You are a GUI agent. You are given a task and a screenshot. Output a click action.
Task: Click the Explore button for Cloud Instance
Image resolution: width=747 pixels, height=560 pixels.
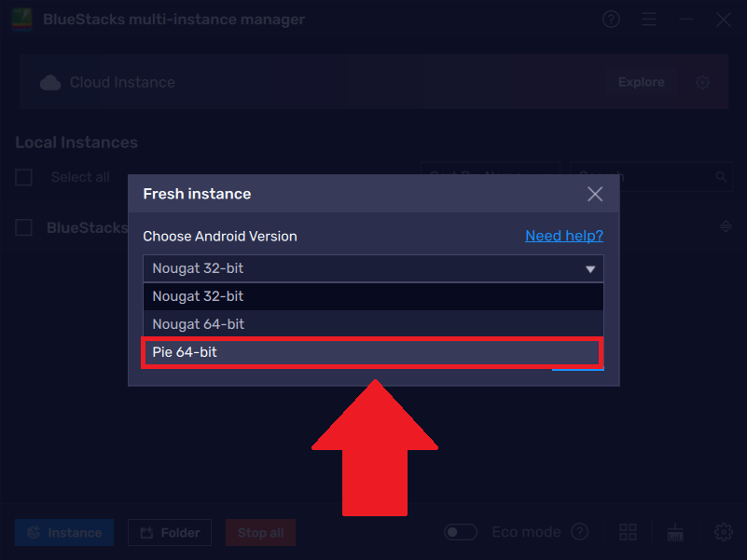[x=642, y=82]
